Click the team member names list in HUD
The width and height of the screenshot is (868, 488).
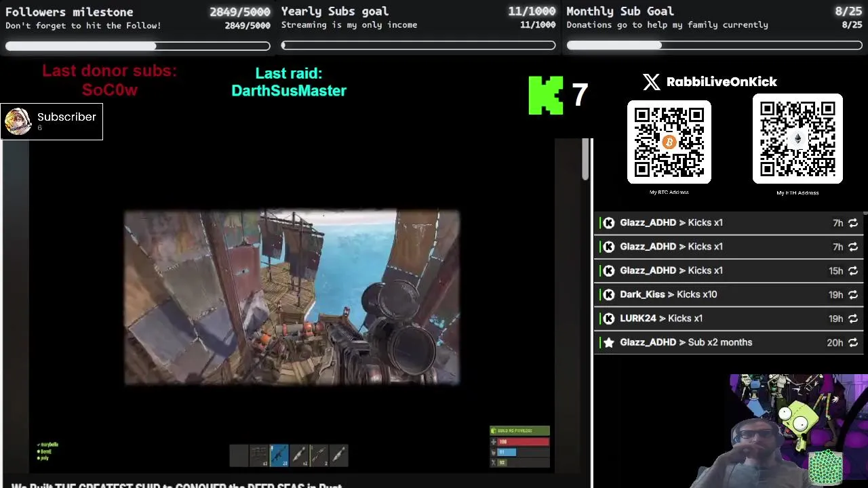(x=48, y=451)
